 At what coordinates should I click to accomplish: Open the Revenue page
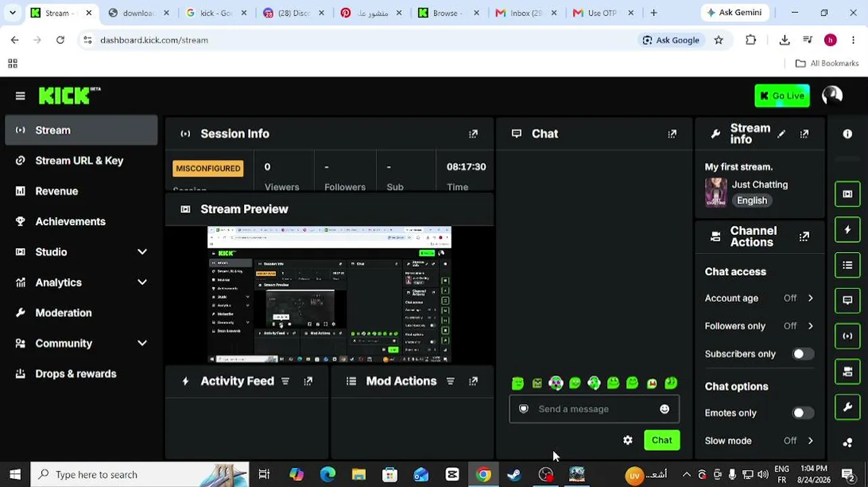coord(81,191)
